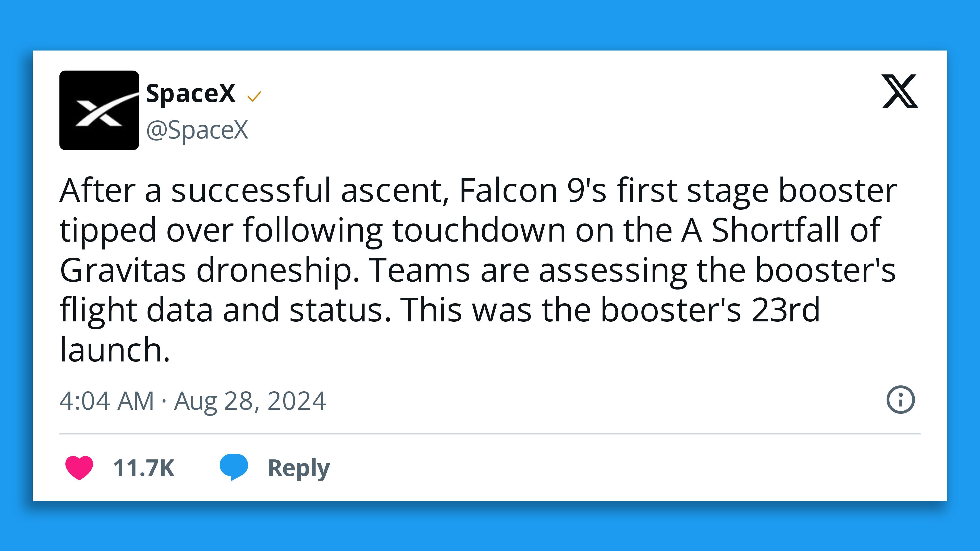Click "Falcon 9's" in the tweet text

pos(532,191)
